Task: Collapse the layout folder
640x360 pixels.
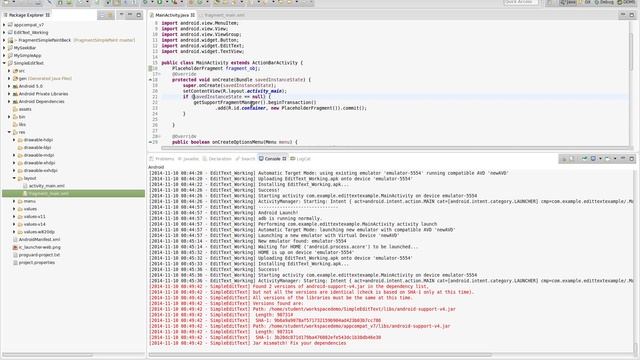Action: pos(14,178)
